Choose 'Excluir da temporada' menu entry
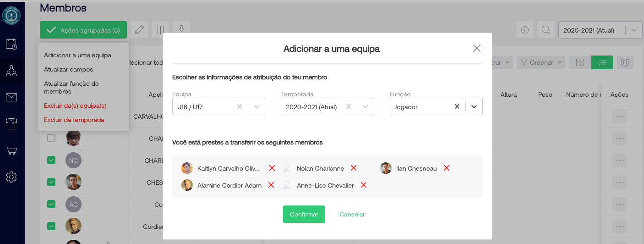 [74, 120]
